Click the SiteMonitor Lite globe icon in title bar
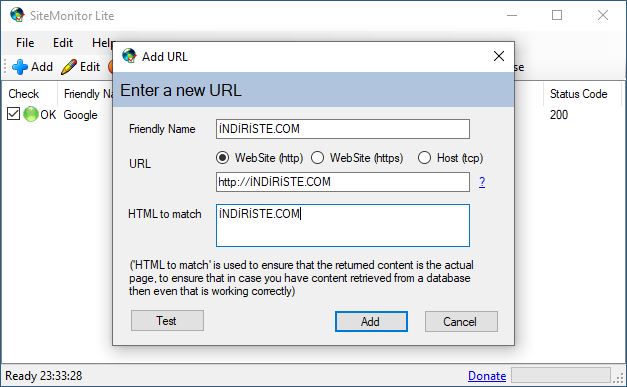This screenshot has width=627, height=387. (x=18, y=15)
